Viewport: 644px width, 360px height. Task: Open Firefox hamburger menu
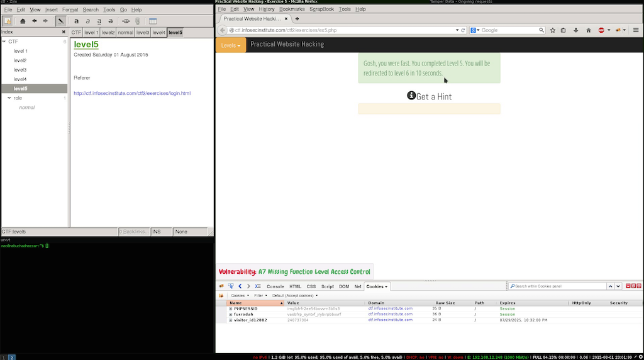[x=636, y=30]
